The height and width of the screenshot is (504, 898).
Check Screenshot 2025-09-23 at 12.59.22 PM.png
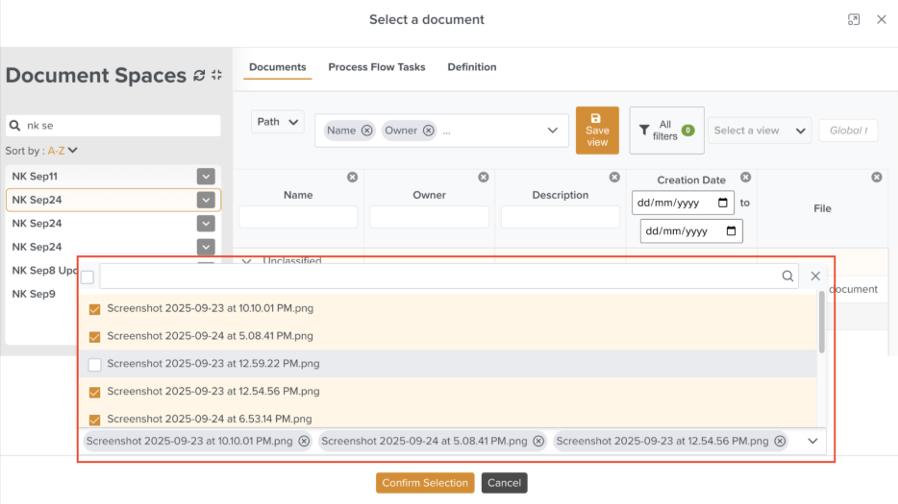(95, 364)
